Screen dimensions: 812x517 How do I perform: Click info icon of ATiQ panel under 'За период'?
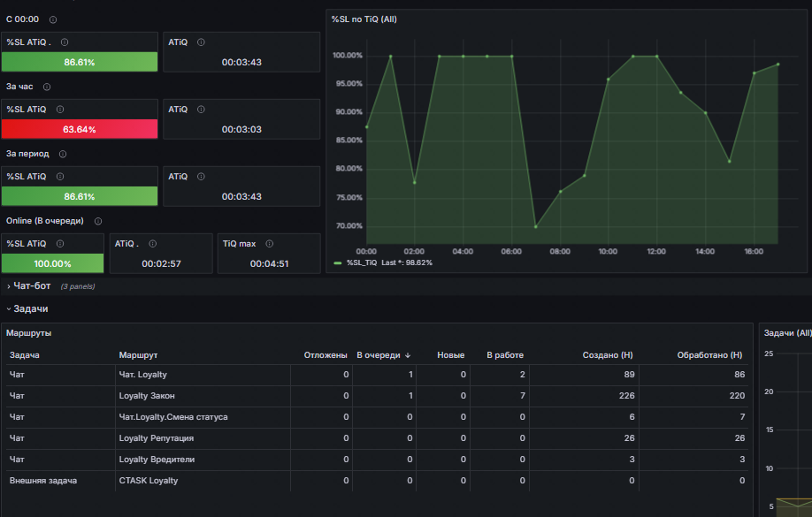(x=201, y=177)
